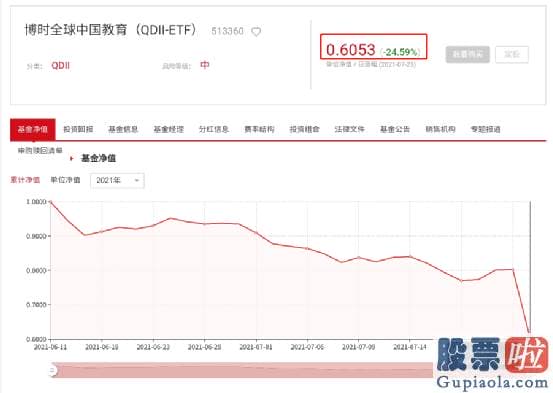Expand the 2021年 year dropdown
553x393 pixels.
pyautogui.click(x=117, y=181)
